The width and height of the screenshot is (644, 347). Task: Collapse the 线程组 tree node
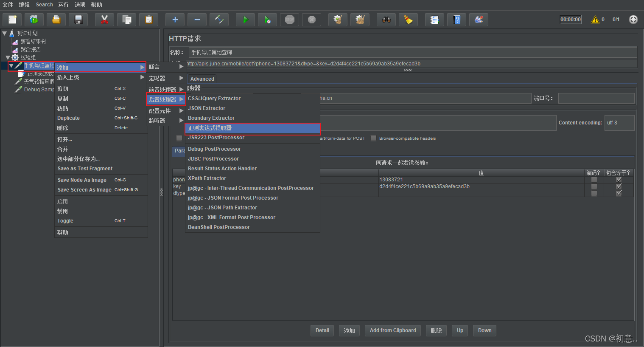point(8,57)
